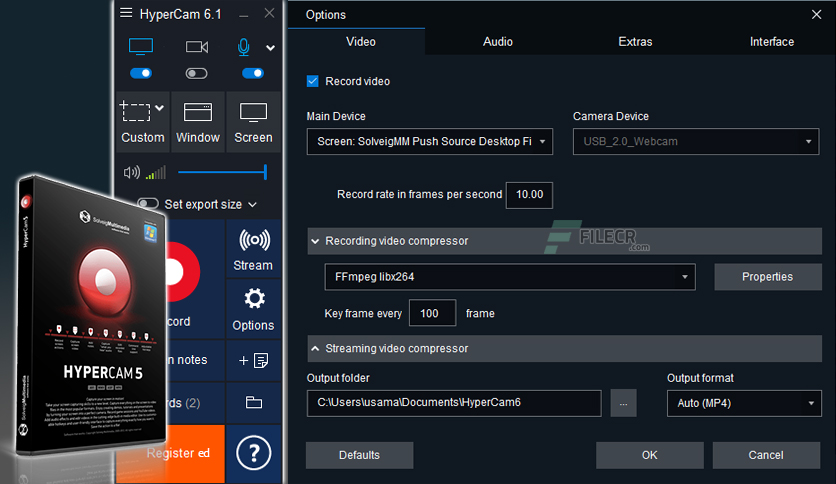This screenshot has height=484, width=836.
Task: Open the Output format dropdown
Action: coord(744,403)
